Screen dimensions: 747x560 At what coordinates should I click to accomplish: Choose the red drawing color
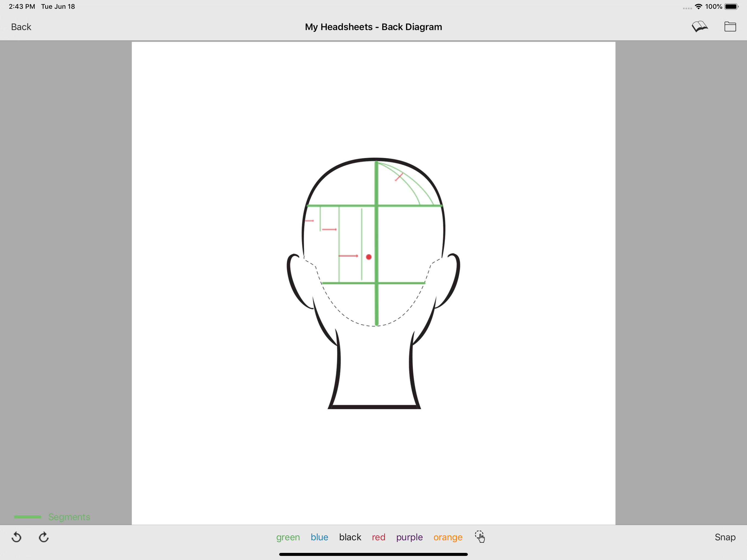coord(378,537)
